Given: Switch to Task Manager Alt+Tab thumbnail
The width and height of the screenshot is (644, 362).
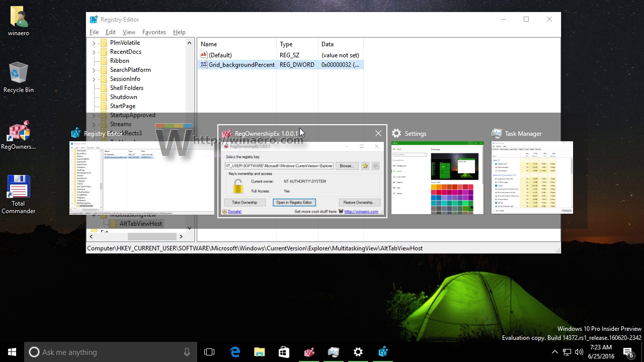Looking at the screenshot, I should tap(532, 177).
